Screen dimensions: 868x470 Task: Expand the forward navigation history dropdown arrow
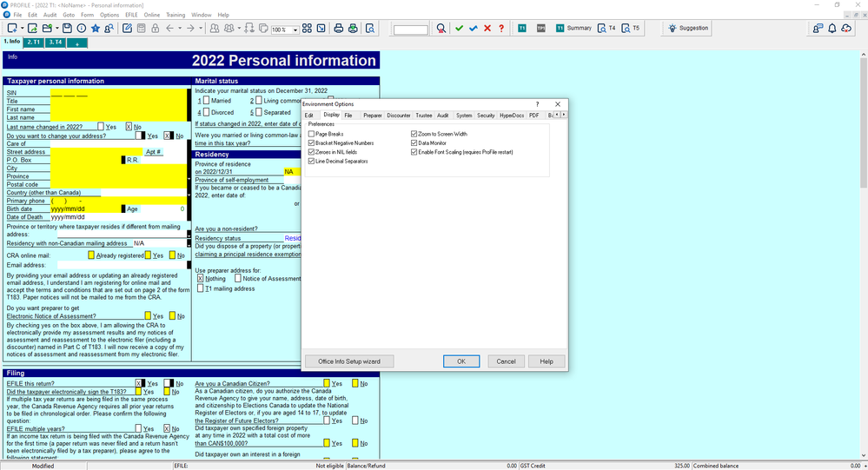tap(201, 28)
